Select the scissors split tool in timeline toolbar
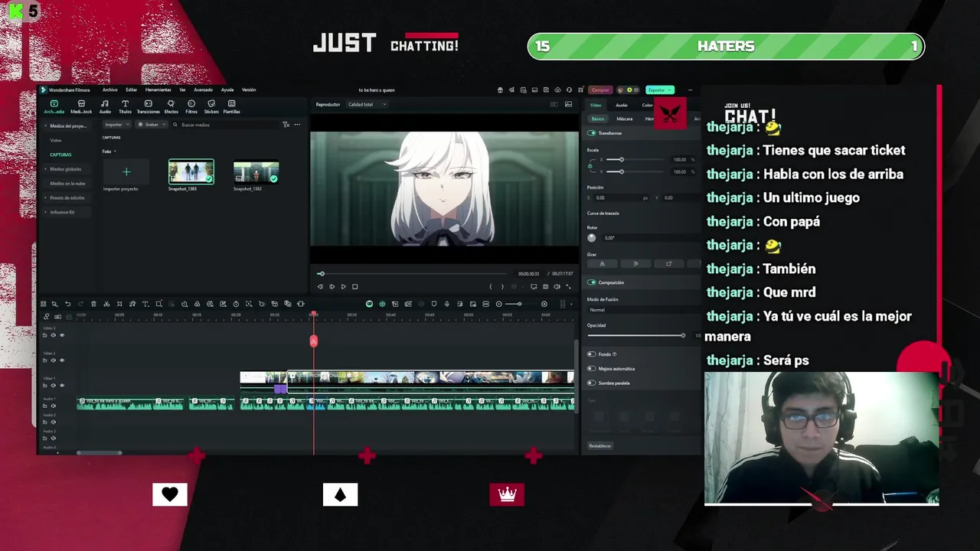The height and width of the screenshot is (551, 980). click(106, 304)
